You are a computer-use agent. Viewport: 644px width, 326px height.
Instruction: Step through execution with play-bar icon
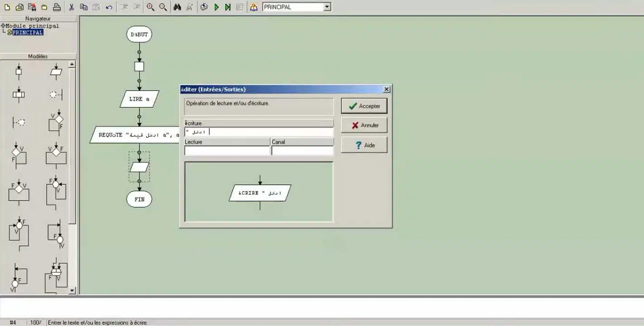(228, 7)
